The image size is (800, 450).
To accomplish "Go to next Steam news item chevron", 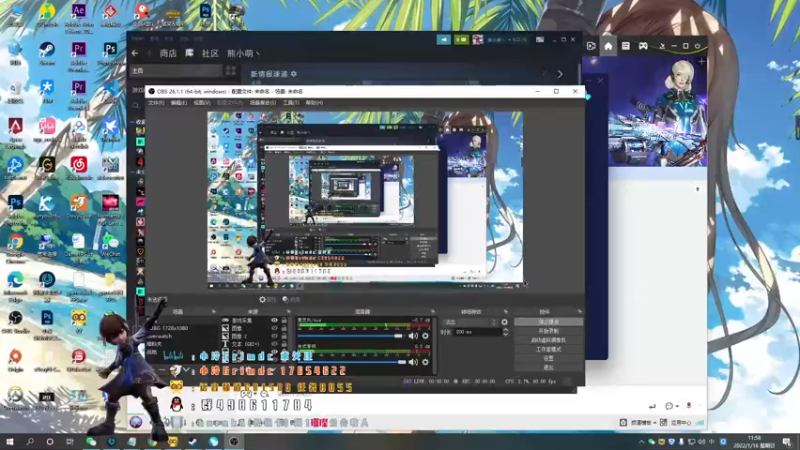I will click(560, 74).
